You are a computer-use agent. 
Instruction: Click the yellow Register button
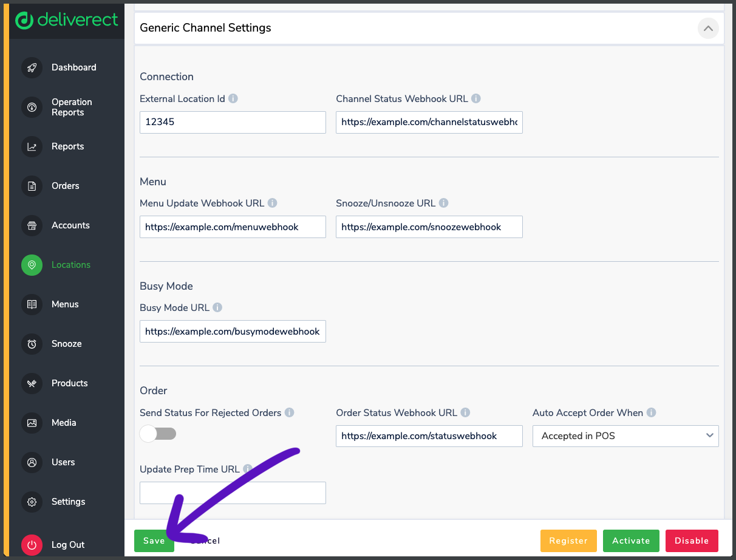coord(568,541)
